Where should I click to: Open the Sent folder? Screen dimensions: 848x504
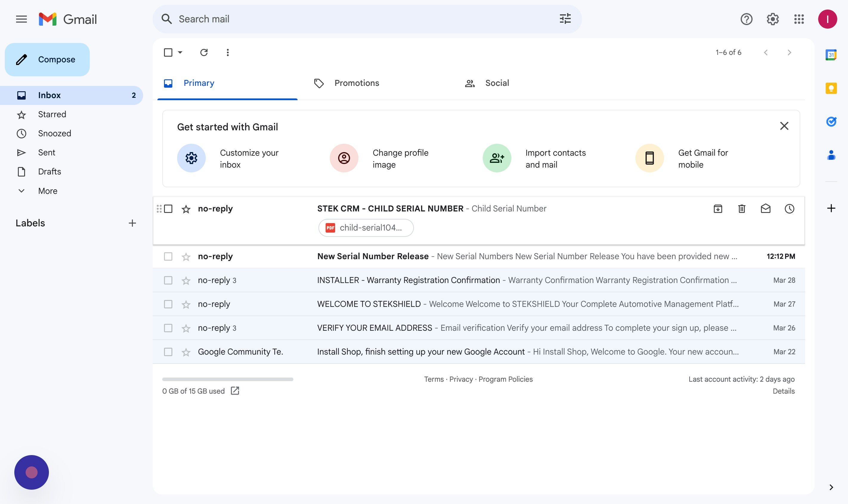pyautogui.click(x=71, y=152)
